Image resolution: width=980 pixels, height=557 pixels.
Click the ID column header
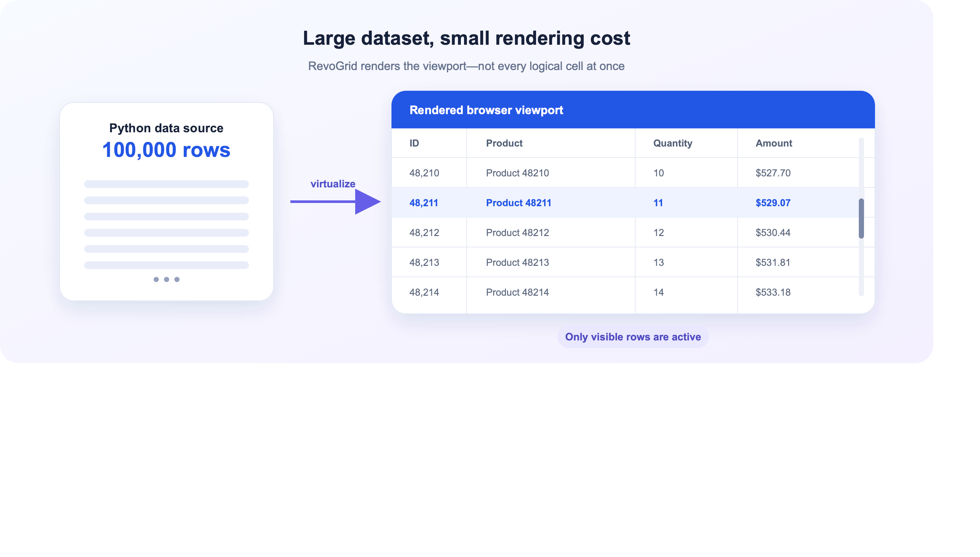tap(429, 143)
